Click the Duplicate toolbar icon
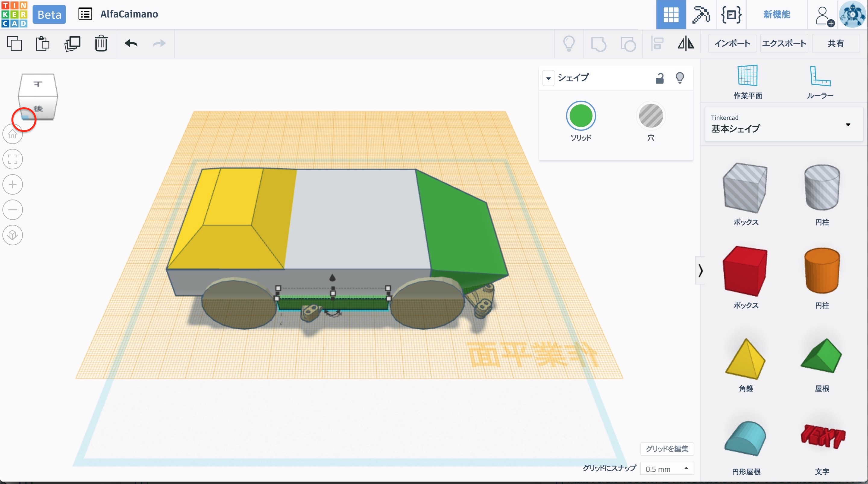 [x=72, y=43]
